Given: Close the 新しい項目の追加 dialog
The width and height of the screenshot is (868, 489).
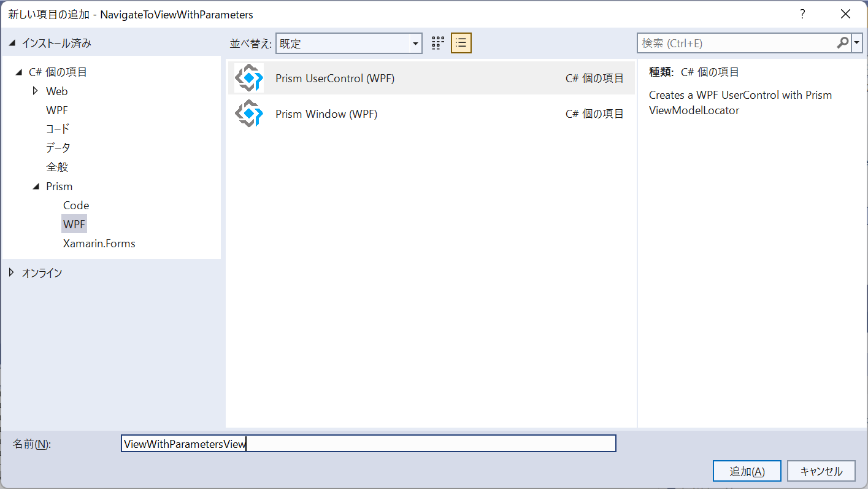Looking at the screenshot, I should point(845,14).
